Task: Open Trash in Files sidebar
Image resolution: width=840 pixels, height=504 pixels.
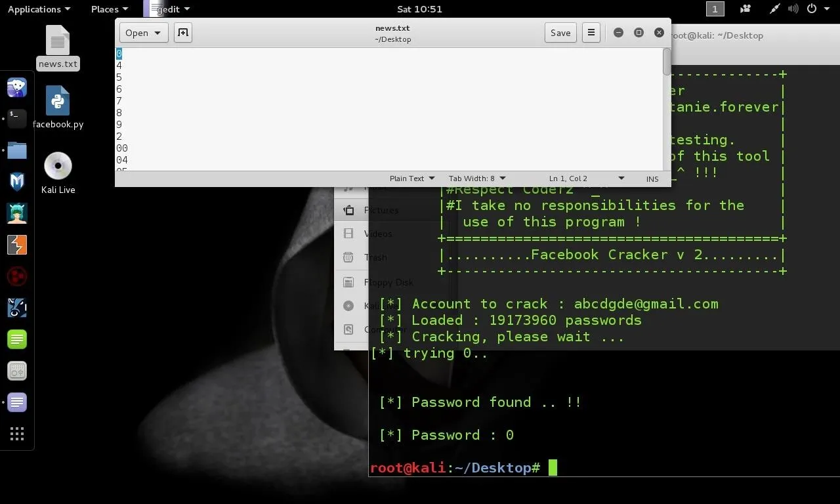Action: (375, 258)
